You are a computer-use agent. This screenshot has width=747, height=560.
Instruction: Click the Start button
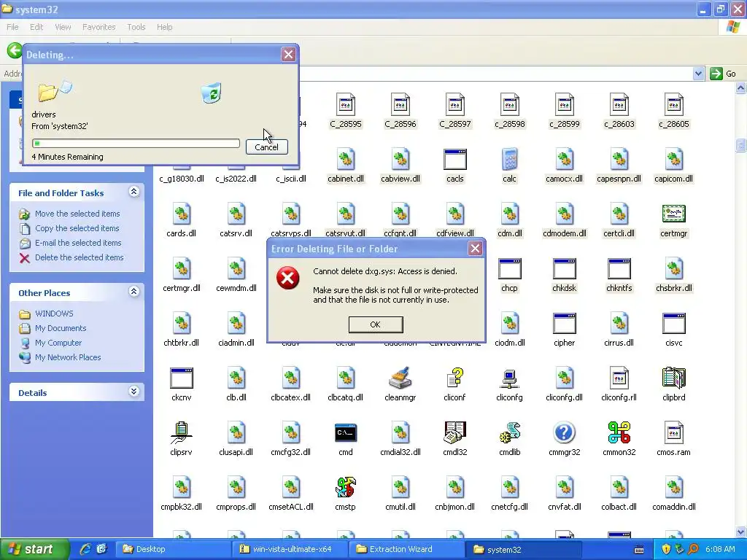coord(34,549)
